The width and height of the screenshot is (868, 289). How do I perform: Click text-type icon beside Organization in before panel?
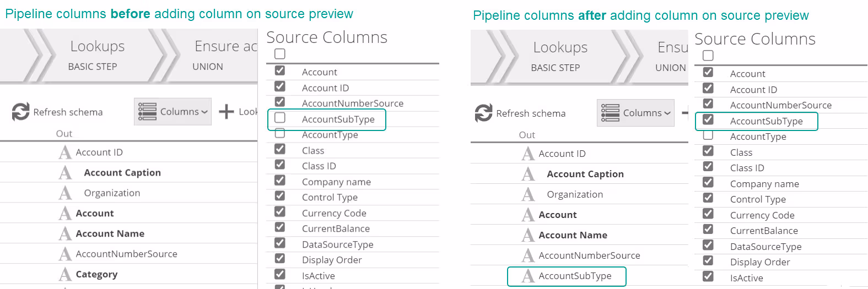65,193
